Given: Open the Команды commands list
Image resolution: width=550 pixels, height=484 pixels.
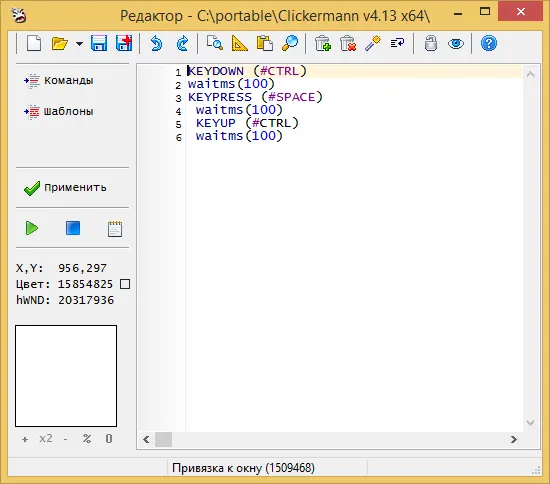Looking at the screenshot, I should 59,81.
